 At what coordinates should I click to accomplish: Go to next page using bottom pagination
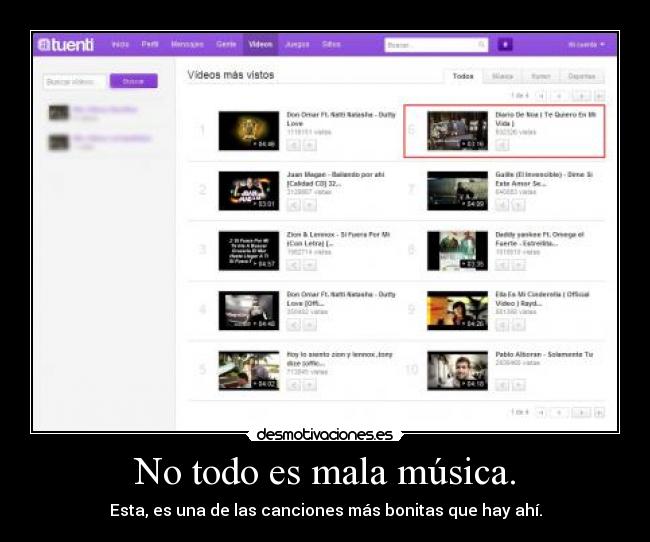click(581, 413)
